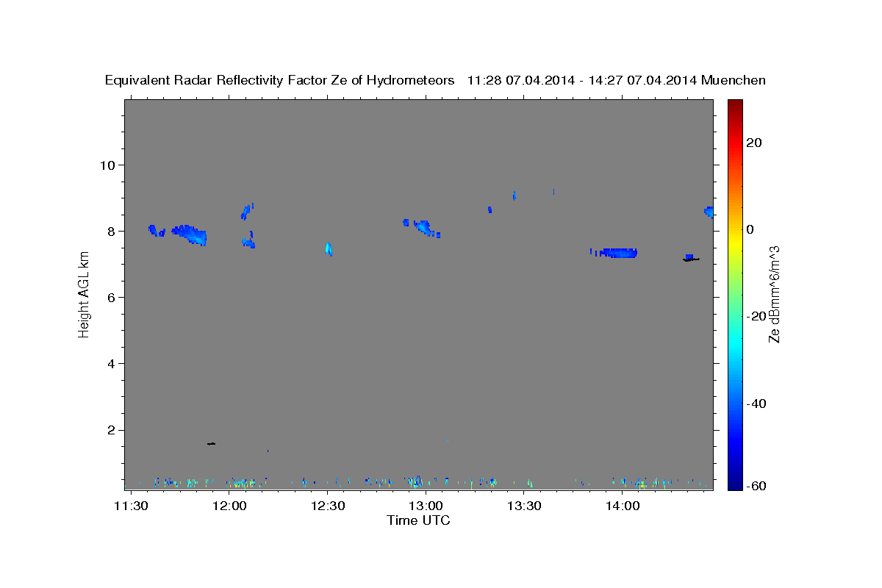The width and height of the screenshot is (882, 588).
Task: Click the height tick label "4"
Action: (x=112, y=364)
